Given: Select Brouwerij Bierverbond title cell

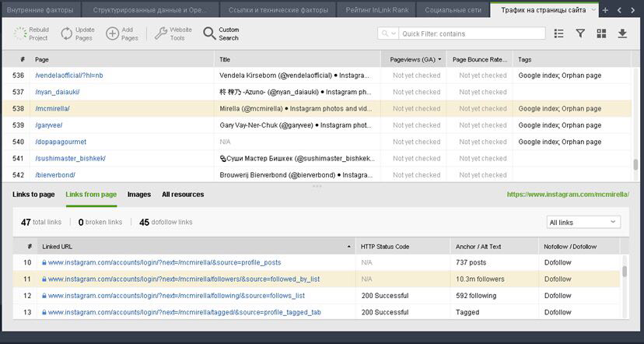Looking at the screenshot, I should pyautogui.click(x=298, y=174).
